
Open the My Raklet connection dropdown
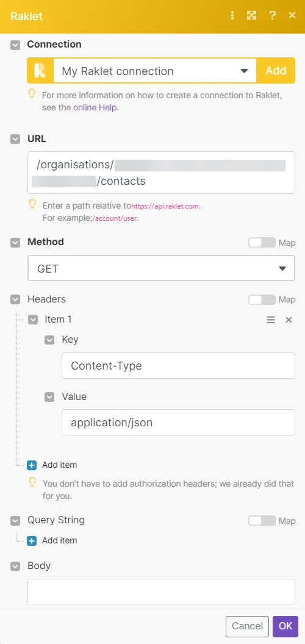tap(155, 71)
